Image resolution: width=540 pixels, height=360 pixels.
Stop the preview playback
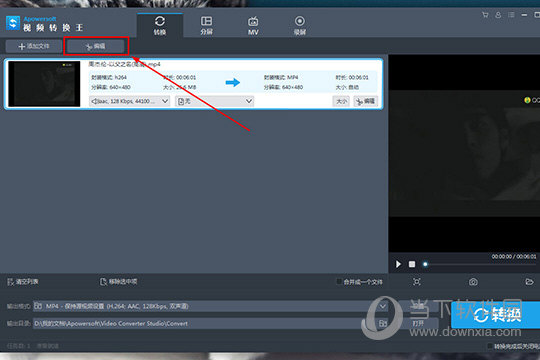click(x=412, y=264)
